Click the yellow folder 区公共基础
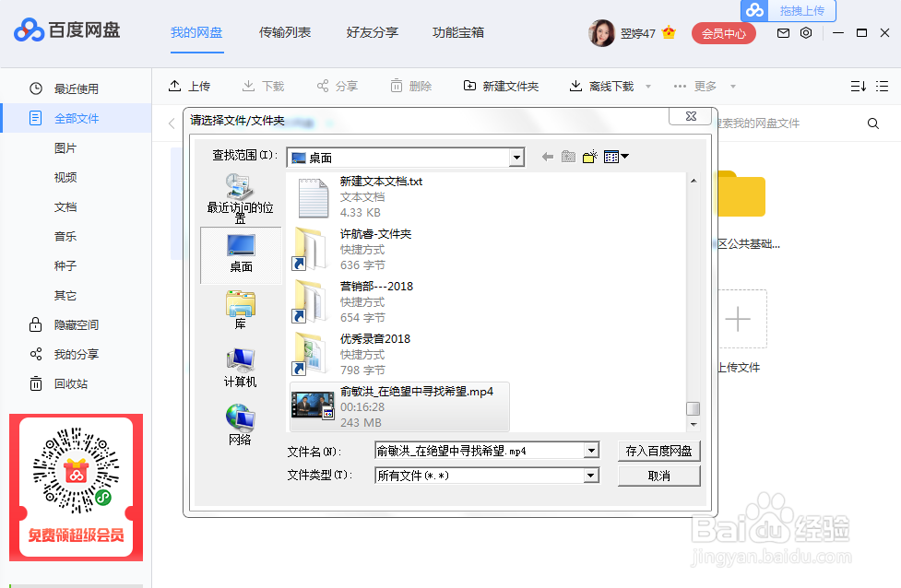Screen dimensions: 901x588 (x=741, y=195)
